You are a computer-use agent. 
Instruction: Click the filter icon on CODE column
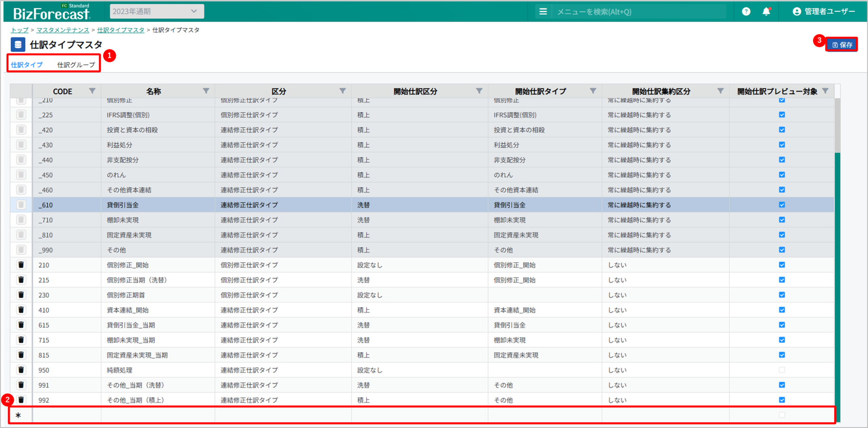[92, 91]
